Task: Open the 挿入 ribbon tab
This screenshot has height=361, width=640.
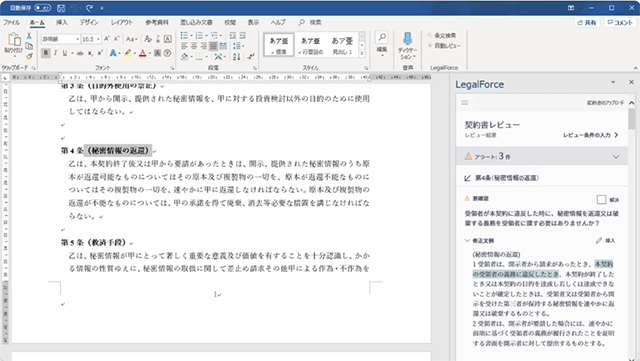Action: 62,22
